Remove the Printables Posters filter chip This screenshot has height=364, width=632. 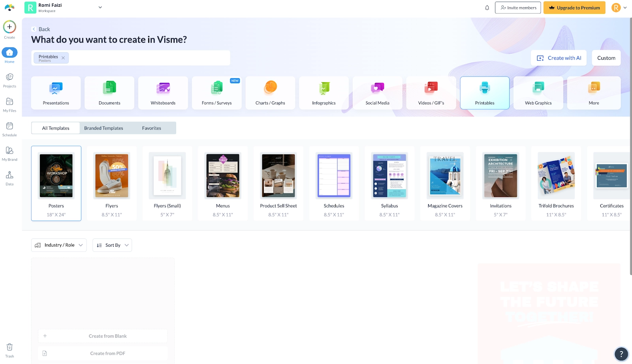tap(63, 58)
